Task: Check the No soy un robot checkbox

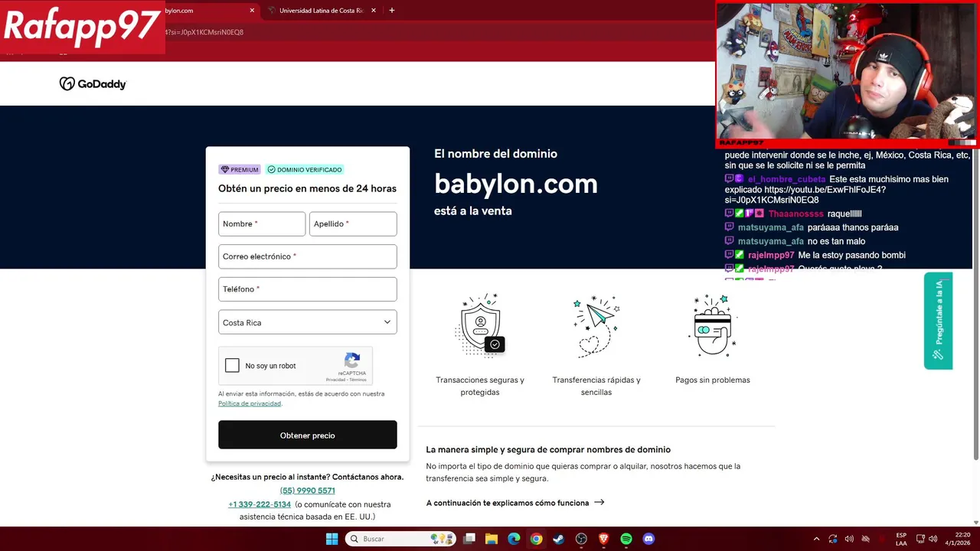Action: click(232, 366)
